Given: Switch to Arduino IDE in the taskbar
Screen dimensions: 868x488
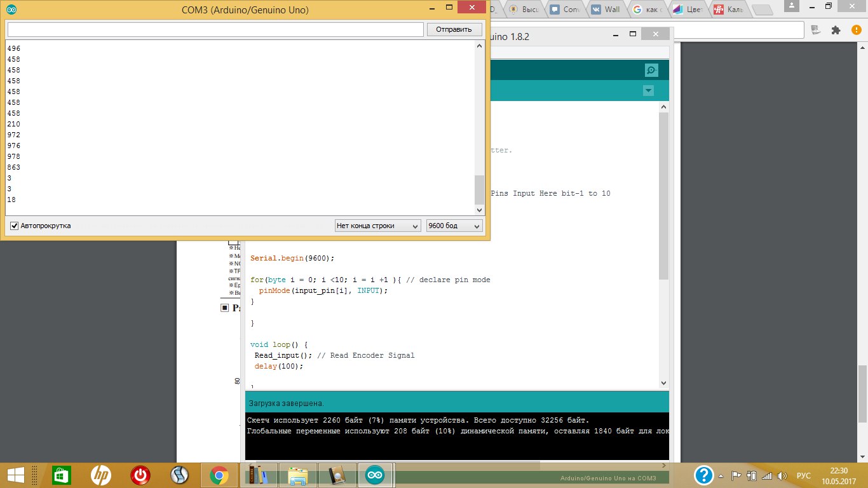Looking at the screenshot, I should point(376,475).
